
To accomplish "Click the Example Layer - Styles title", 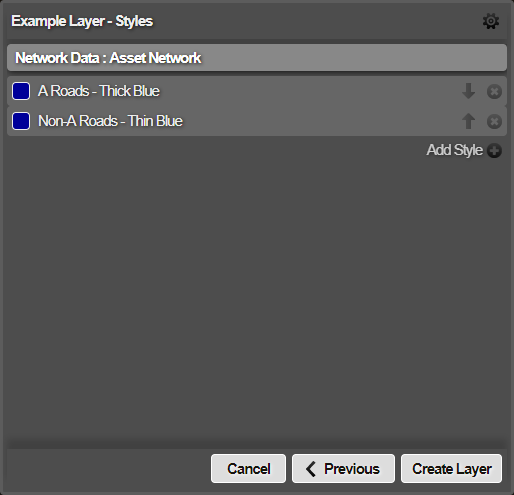I will 82,21.
